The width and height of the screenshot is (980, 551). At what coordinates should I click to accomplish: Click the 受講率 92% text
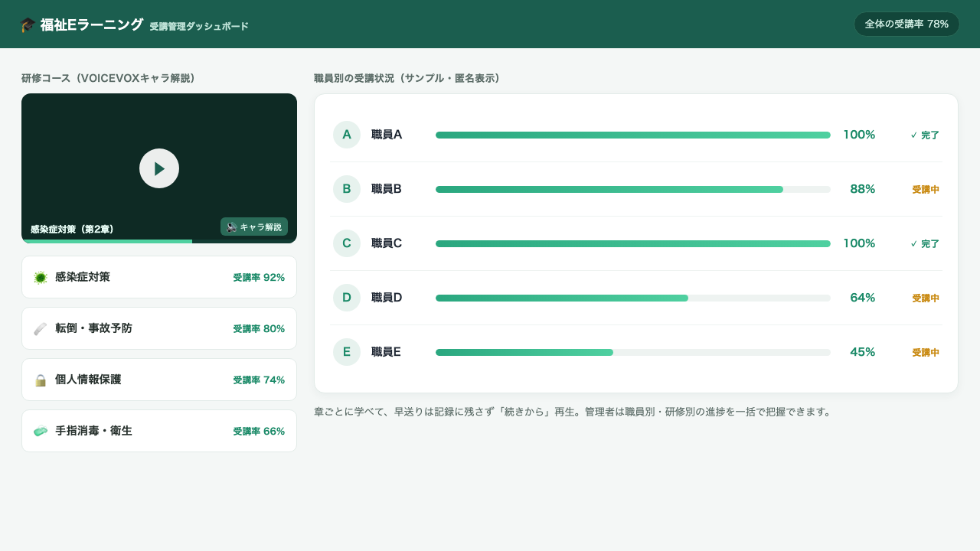point(259,278)
